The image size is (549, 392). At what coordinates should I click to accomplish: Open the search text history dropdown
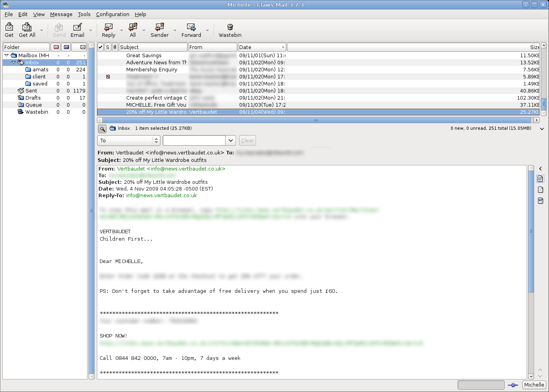click(x=231, y=140)
